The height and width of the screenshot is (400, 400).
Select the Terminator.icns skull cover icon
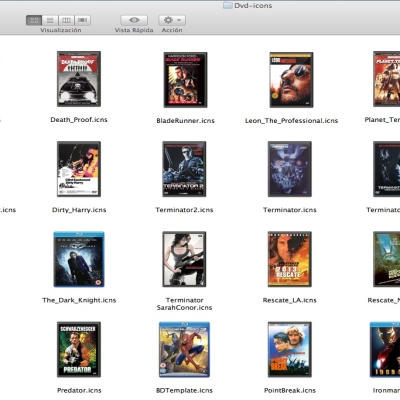[x=290, y=169]
